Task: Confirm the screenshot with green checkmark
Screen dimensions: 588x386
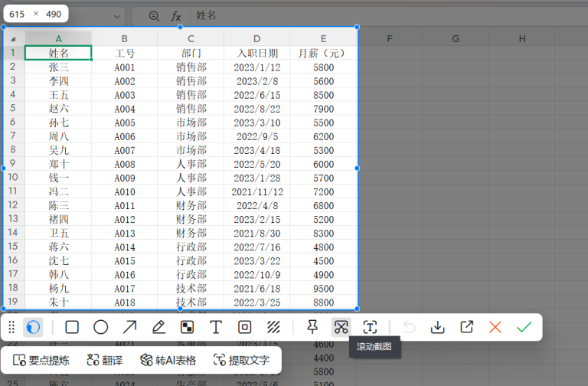Action: [524, 327]
